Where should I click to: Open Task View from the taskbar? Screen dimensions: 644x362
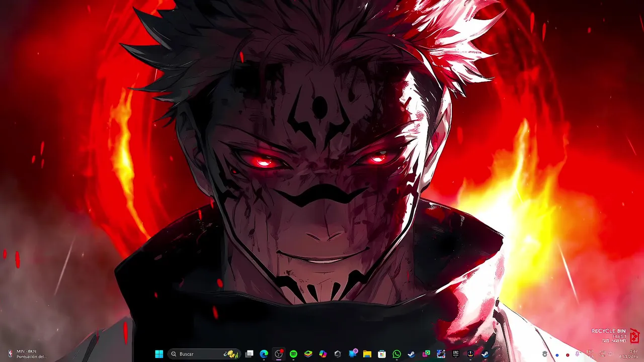pyautogui.click(x=249, y=354)
